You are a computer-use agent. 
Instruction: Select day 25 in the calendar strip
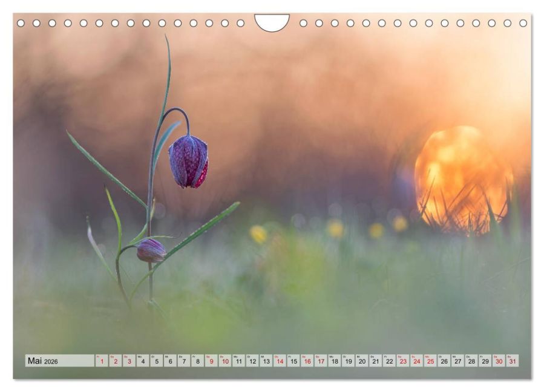pos(431,361)
